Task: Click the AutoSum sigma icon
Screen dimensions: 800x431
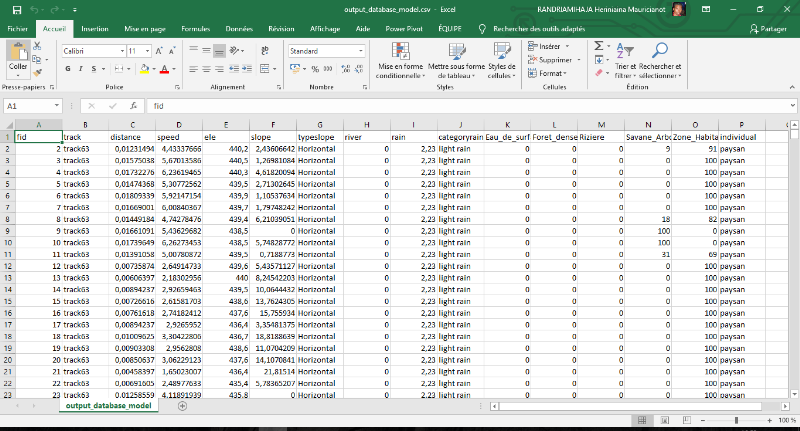Action: click(x=599, y=46)
